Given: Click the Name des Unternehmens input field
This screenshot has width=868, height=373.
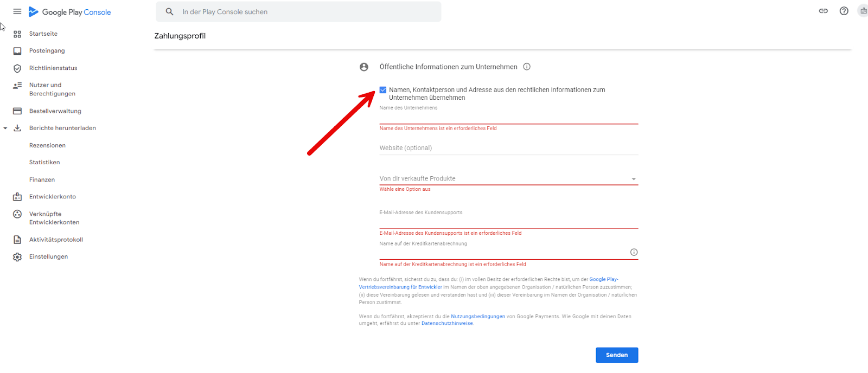Looking at the screenshot, I should click(508, 117).
